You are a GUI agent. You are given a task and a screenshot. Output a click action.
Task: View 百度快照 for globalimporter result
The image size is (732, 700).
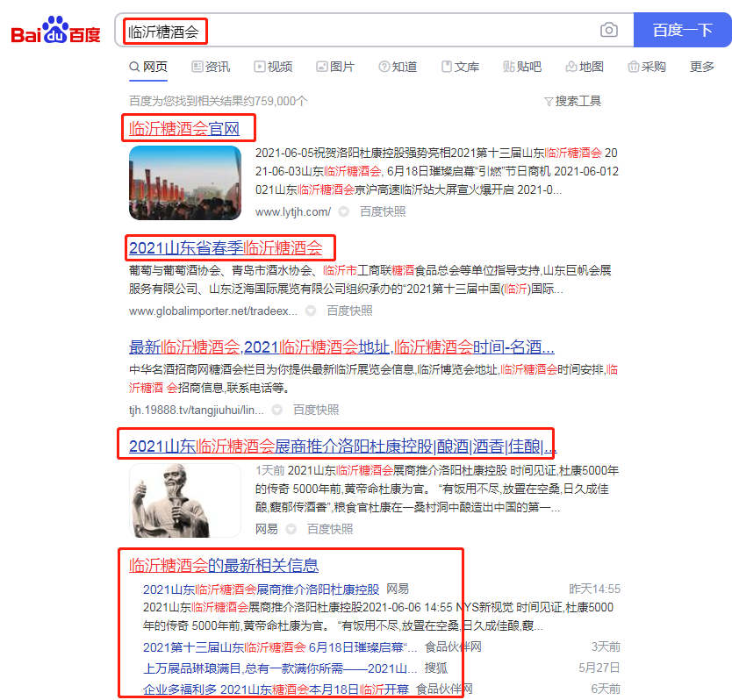point(349,311)
